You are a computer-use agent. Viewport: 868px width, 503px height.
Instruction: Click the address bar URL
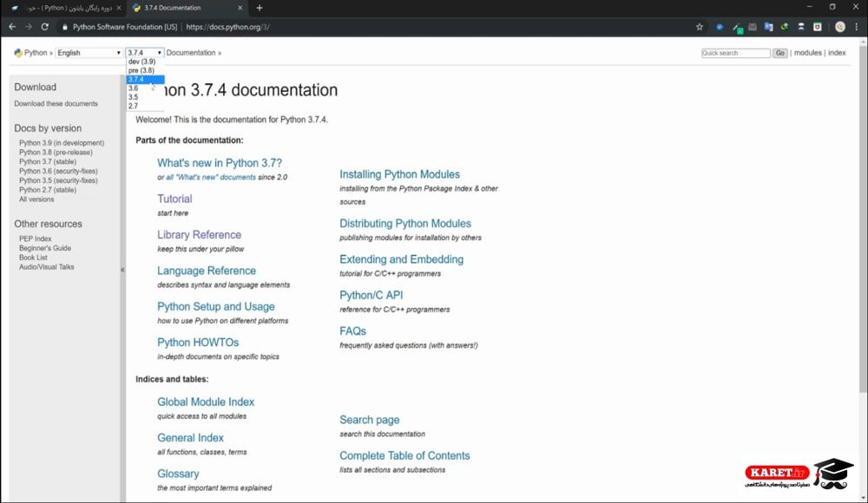tap(227, 27)
